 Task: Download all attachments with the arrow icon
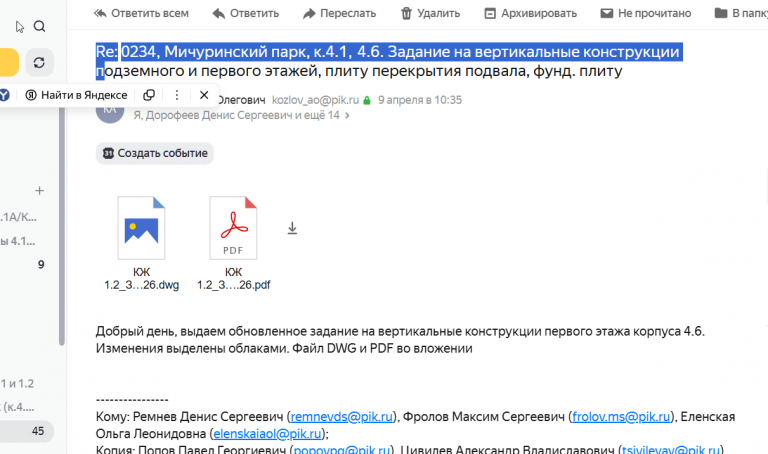click(x=292, y=228)
